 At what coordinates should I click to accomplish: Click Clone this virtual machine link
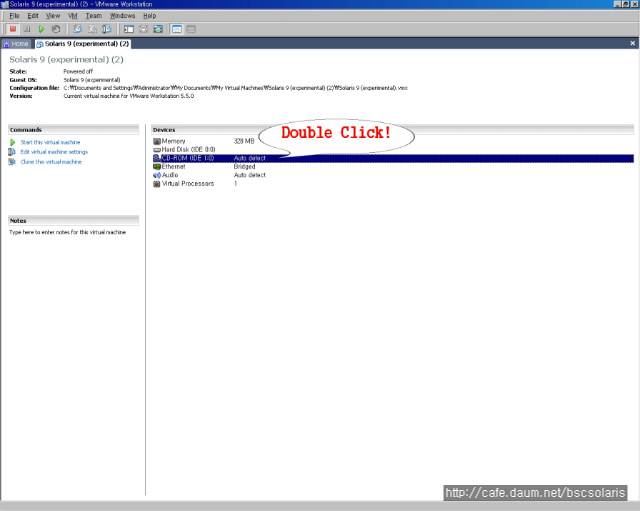coord(51,162)
